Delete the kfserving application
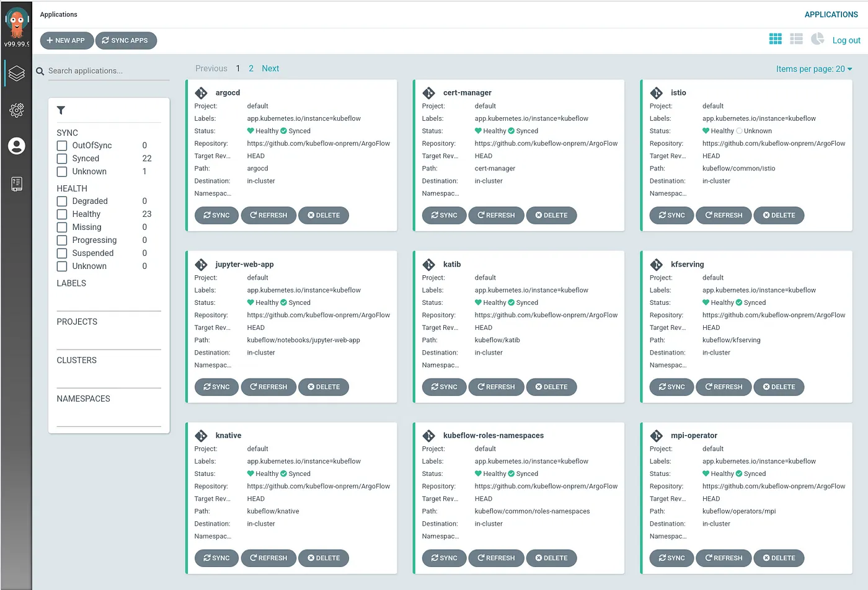Viewport: 868px width, 590px height. (779, 387)
